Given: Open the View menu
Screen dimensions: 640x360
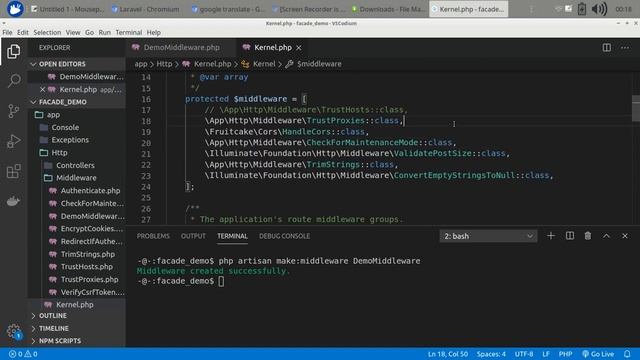Looking at the screenshot, I should [x=73, y=32].
